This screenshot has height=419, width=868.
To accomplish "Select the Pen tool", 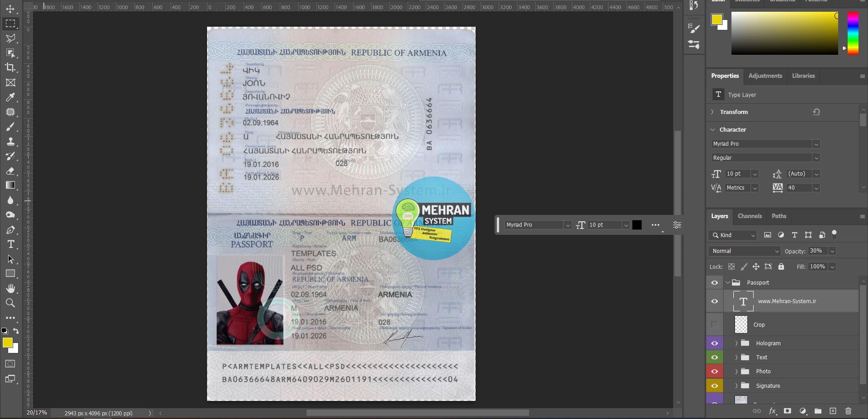I will (10, 230).
